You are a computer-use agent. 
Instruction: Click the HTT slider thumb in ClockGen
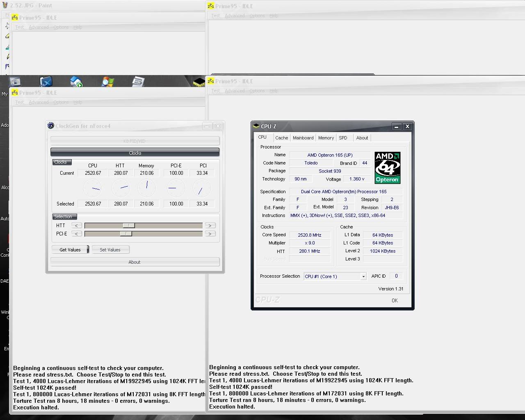point(129,226)
